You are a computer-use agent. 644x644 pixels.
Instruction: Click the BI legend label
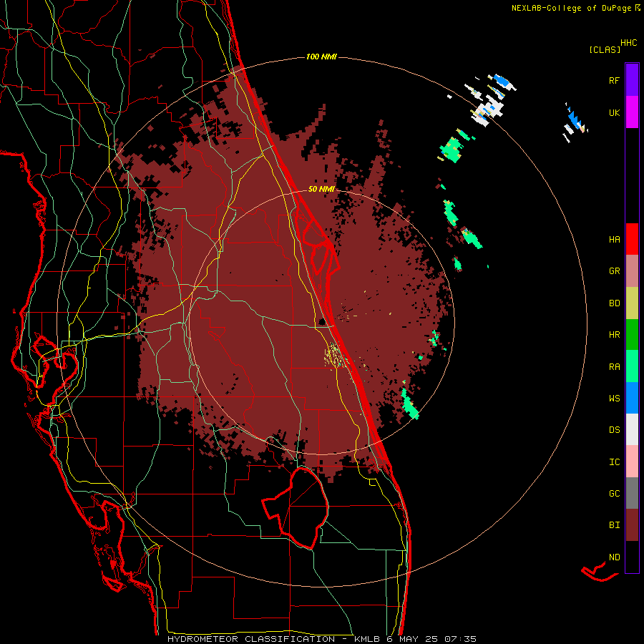point(614,525)
